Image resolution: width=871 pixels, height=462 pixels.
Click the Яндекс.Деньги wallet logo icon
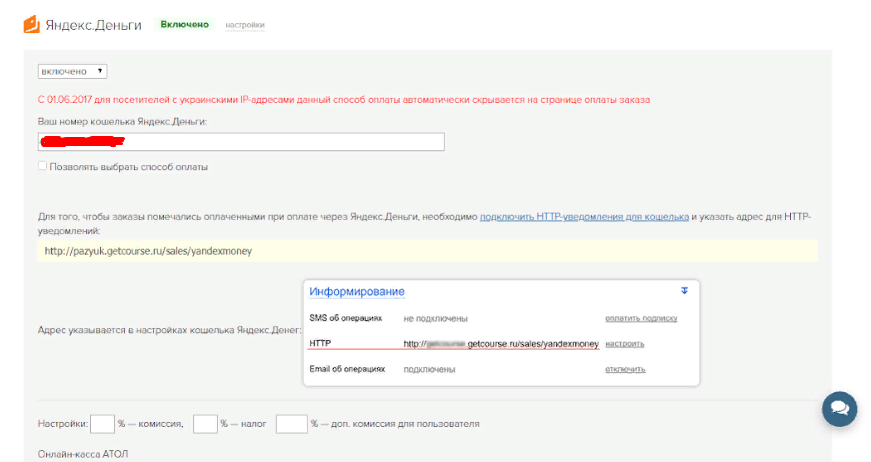(x=32, y=25)
